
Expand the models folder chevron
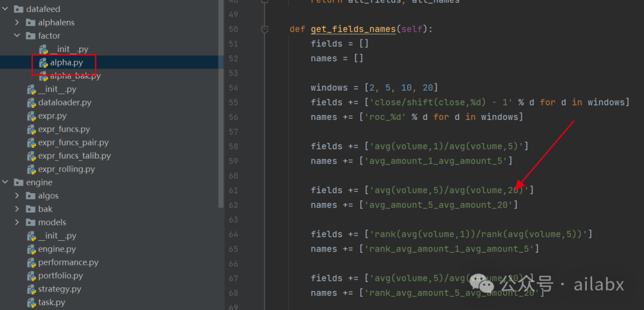[17, 222]
